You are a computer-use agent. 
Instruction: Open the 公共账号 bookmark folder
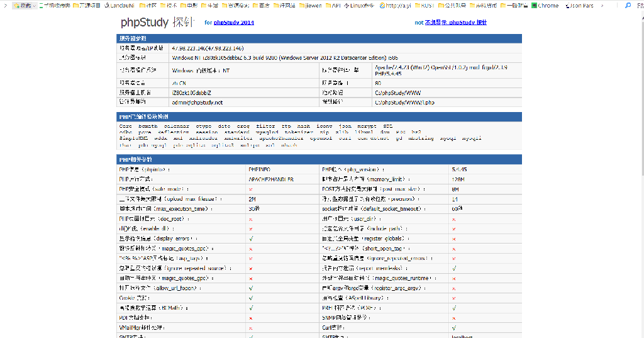click(x=452, y=5)
